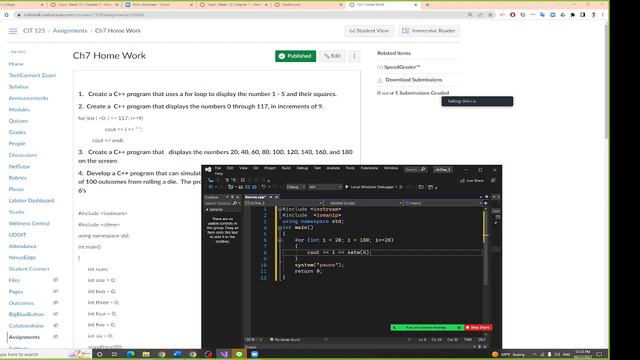Open Announcements in course navigation
640x360 pixels.
pos(29,98)
